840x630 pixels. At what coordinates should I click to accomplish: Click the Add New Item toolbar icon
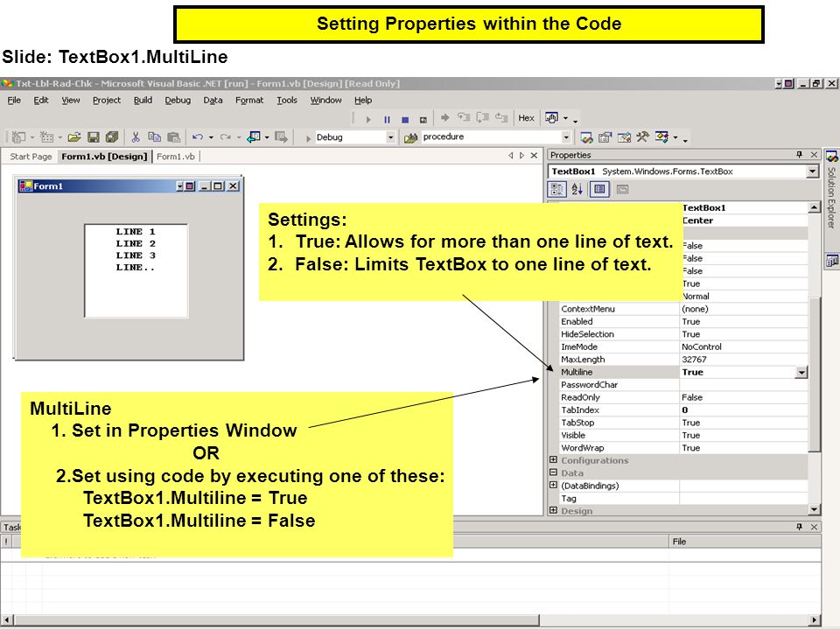click(47, 137)
